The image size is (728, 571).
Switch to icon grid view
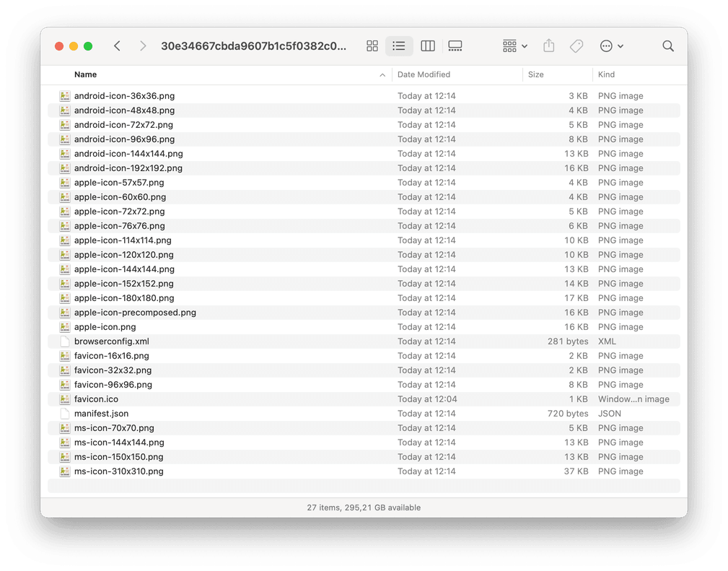click(372, 45)
